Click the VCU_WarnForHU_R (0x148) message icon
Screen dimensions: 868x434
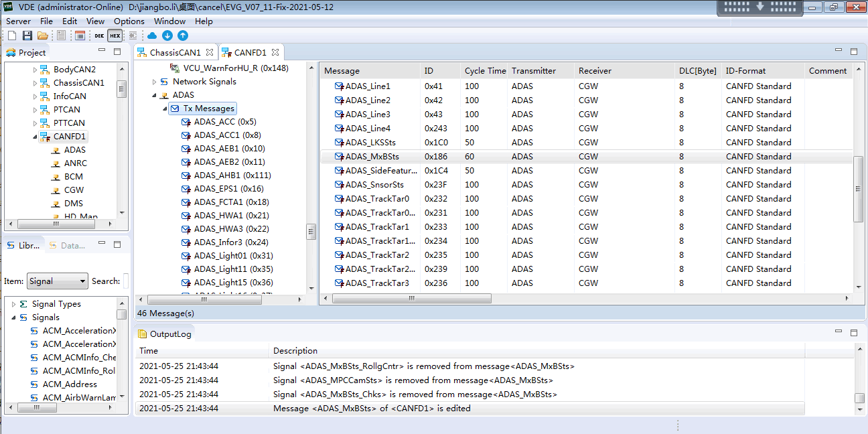click(x=175, y=68)
